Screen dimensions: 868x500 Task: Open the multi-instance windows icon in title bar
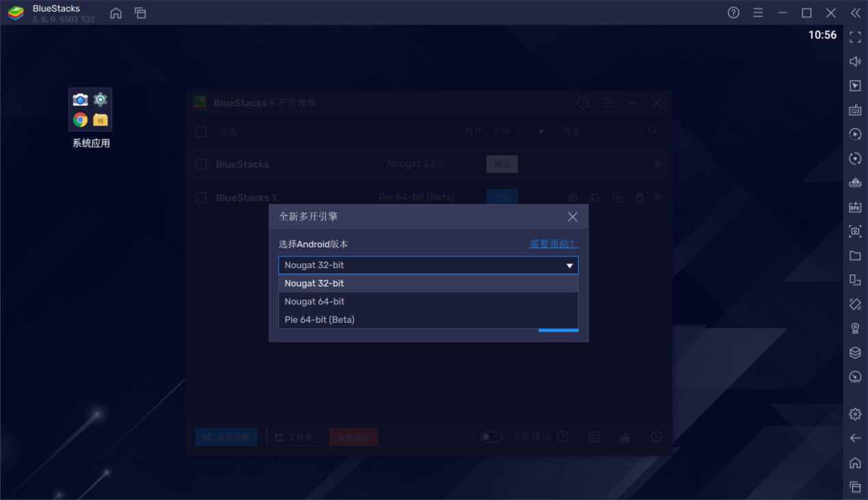click(x=140, y=13)
